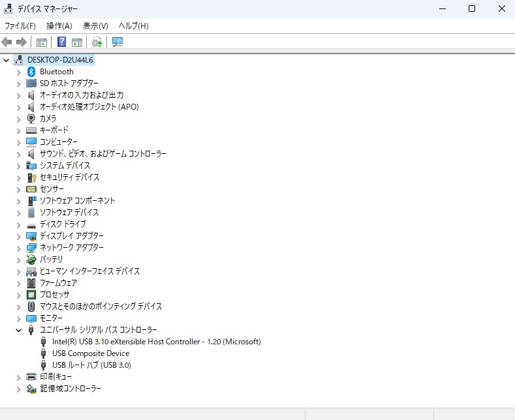This screenshot has height=420, width=515.
Task: Click the ヒューマン インターフェイス デバイス icon
Action: [x=31, y=271]
